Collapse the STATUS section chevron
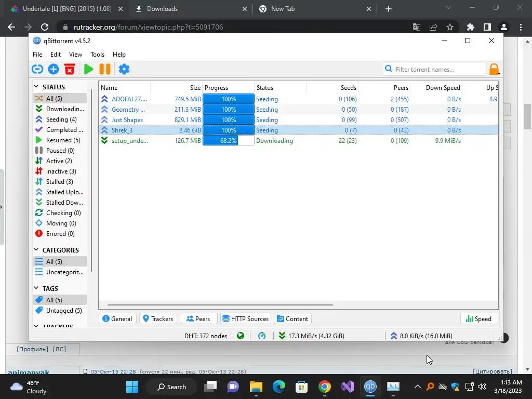This screenshot has height=399, width=532. [x=36, y=87]
